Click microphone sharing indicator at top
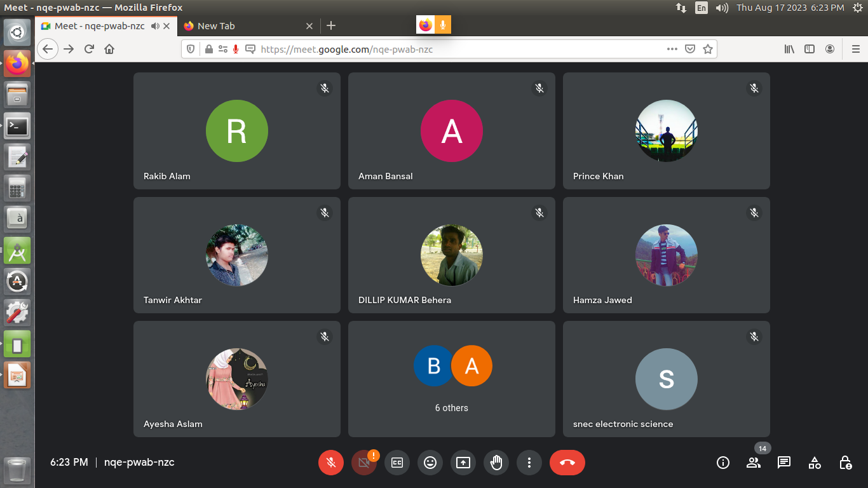 (443, 25)
